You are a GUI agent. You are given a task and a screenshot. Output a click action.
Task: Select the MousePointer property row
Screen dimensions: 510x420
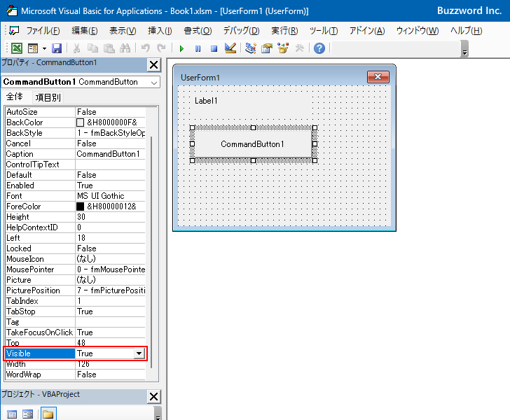pos(75,269)
